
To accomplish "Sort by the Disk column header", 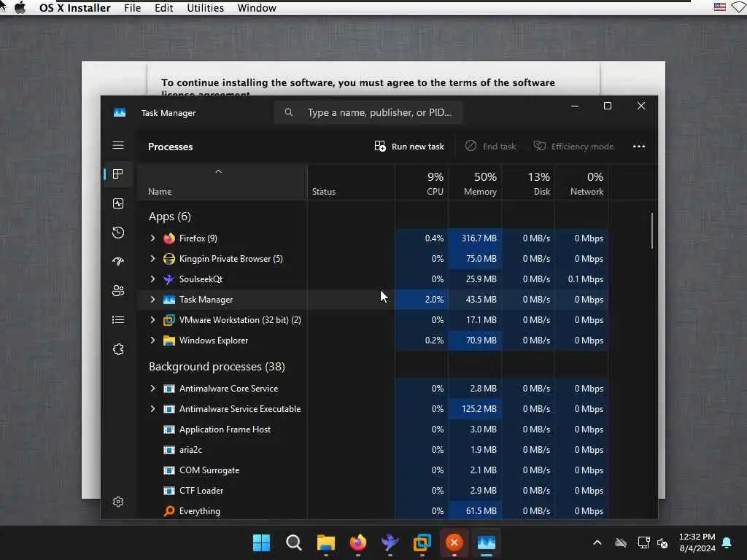I will (528, 183).
